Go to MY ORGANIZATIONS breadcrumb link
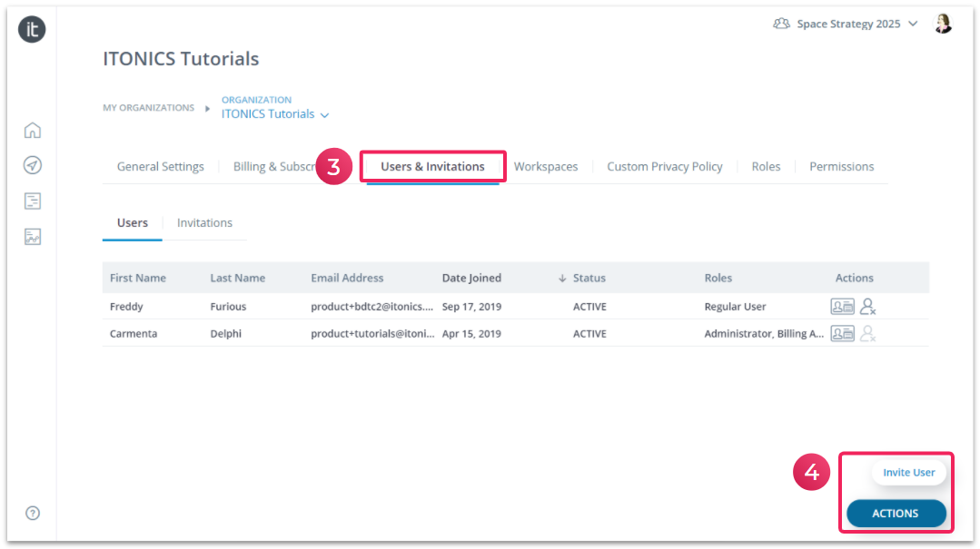Image resolution: width=980 pixels, height=549 pixels. click(149, 108)
